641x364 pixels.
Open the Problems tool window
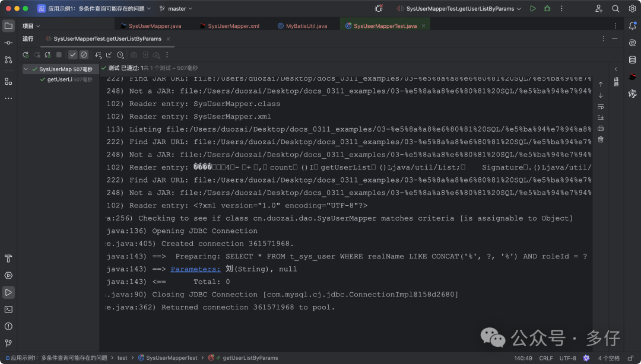pyautogui.click(x=8, y=327)
